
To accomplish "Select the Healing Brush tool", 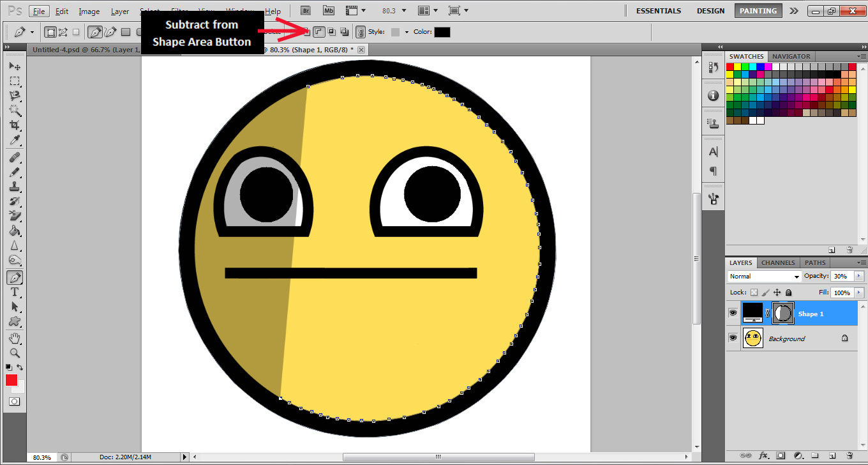I will pyautogui.click(x=14, y=157).
